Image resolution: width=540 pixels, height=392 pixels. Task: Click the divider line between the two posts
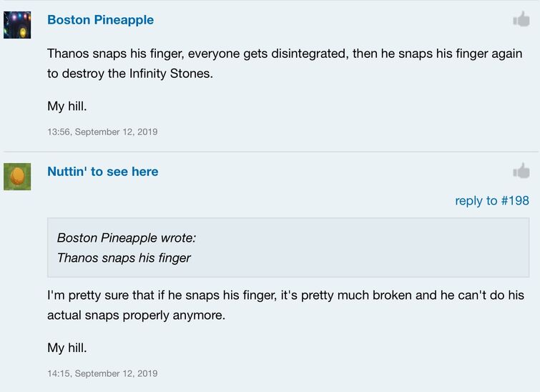271,152
